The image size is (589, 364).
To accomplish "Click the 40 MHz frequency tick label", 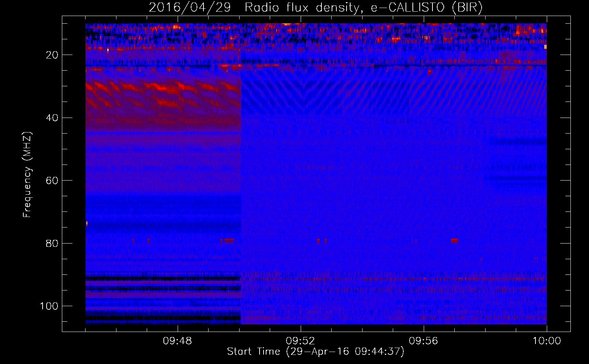I will (x=52, y=118).
